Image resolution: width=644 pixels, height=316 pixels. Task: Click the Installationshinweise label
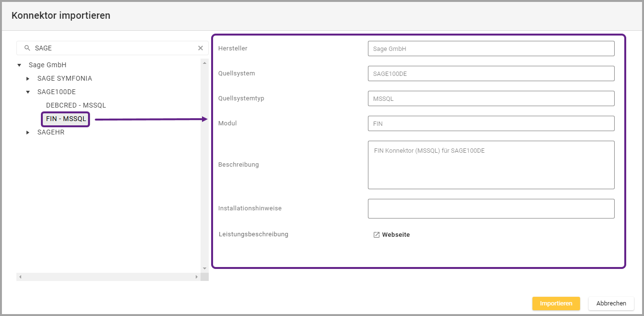pyautogui.click(x=250, y=208)
